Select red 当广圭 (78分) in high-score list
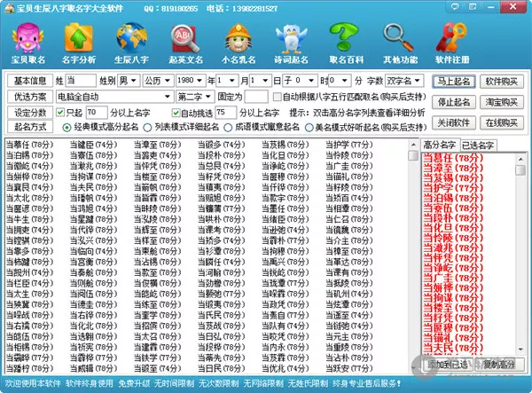Screen dimensions: 532x393 point(453,278)
